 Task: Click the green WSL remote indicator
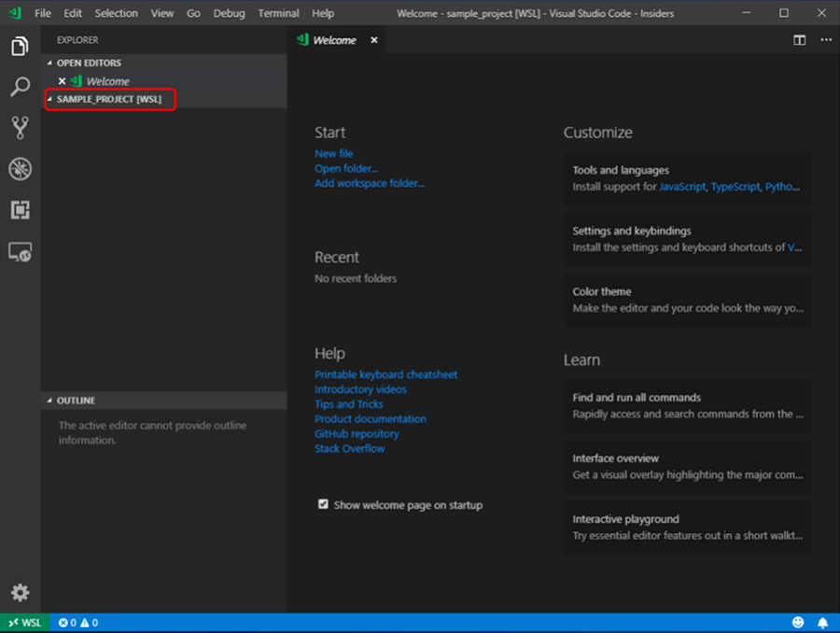pyautogui.click(x=24, y=623)
